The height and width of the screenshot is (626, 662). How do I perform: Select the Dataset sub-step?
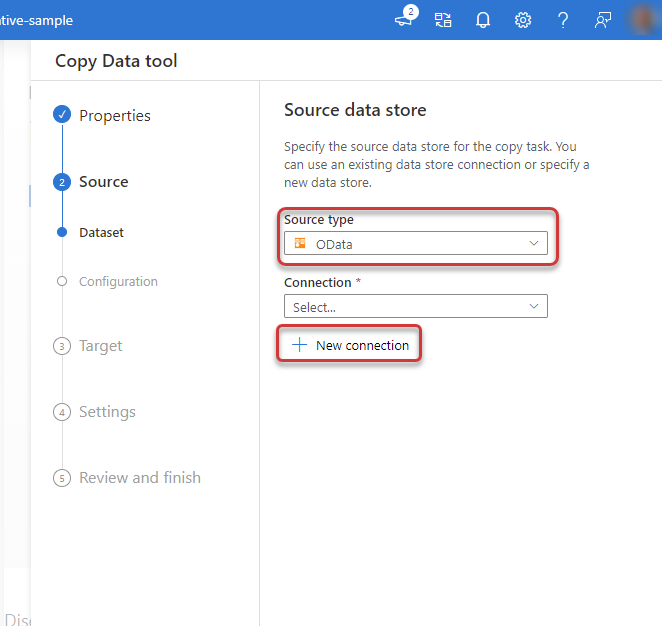click(101, 233)
